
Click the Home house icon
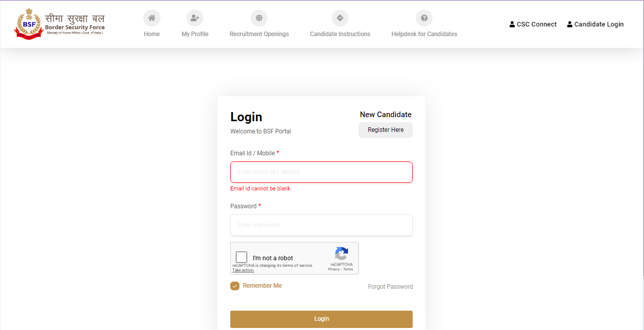coord(152,18)
